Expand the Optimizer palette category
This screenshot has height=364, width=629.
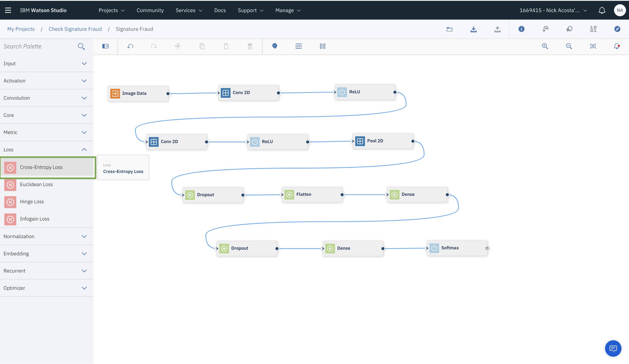(x=47, y=288)
